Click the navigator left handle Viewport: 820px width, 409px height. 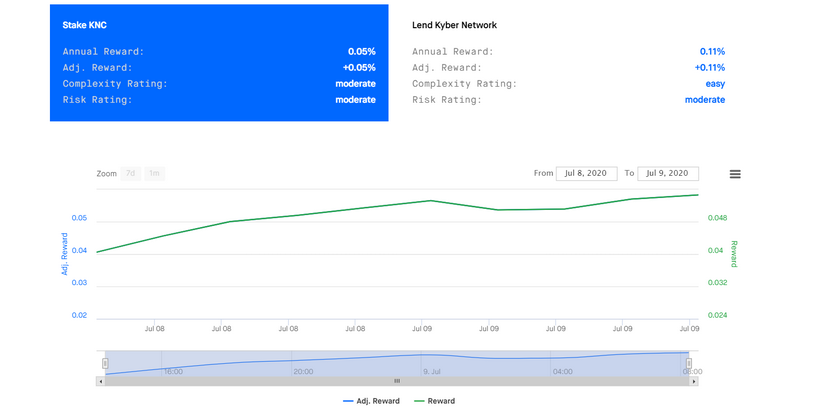pyautogui.click(x=105, y=363)
